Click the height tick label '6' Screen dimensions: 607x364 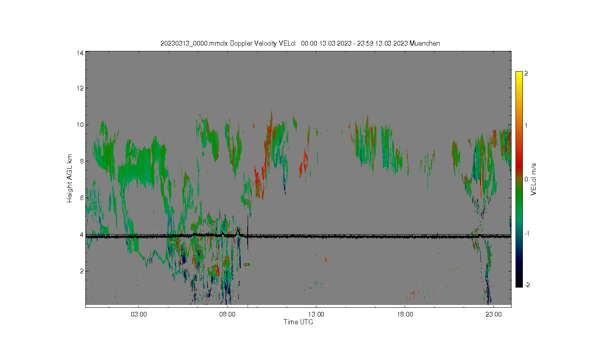pyautogui.click(x=82, y=198)
